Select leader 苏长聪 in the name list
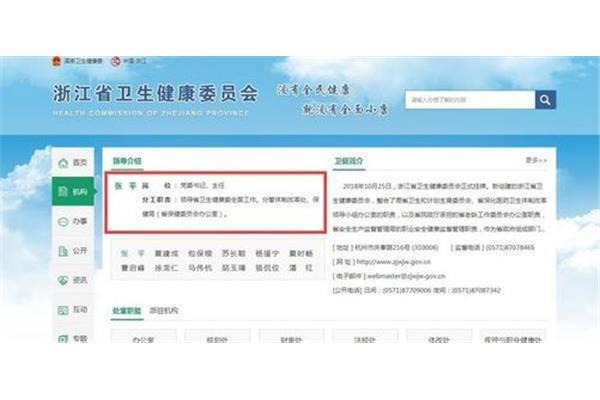 233,253
